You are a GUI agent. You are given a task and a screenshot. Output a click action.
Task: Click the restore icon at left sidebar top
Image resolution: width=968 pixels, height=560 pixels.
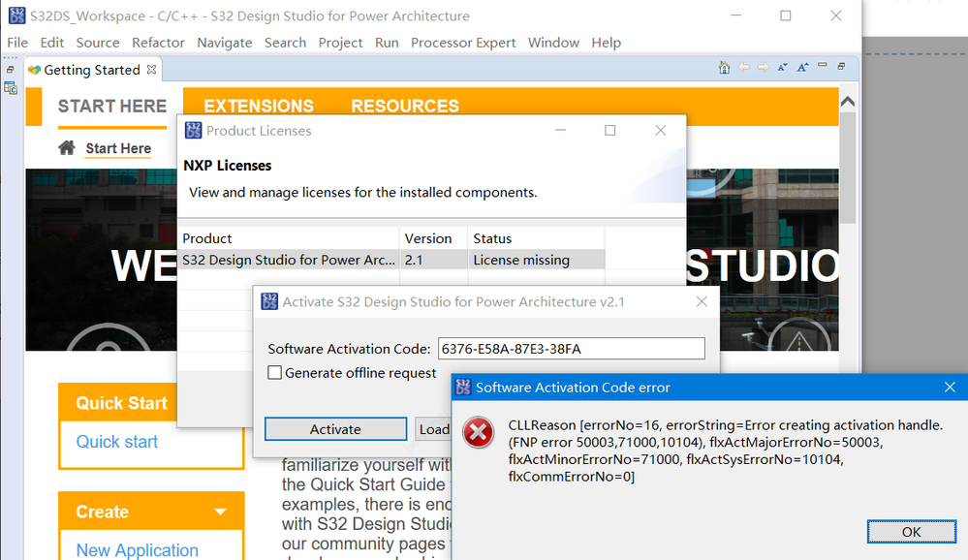tap(10, 70)
